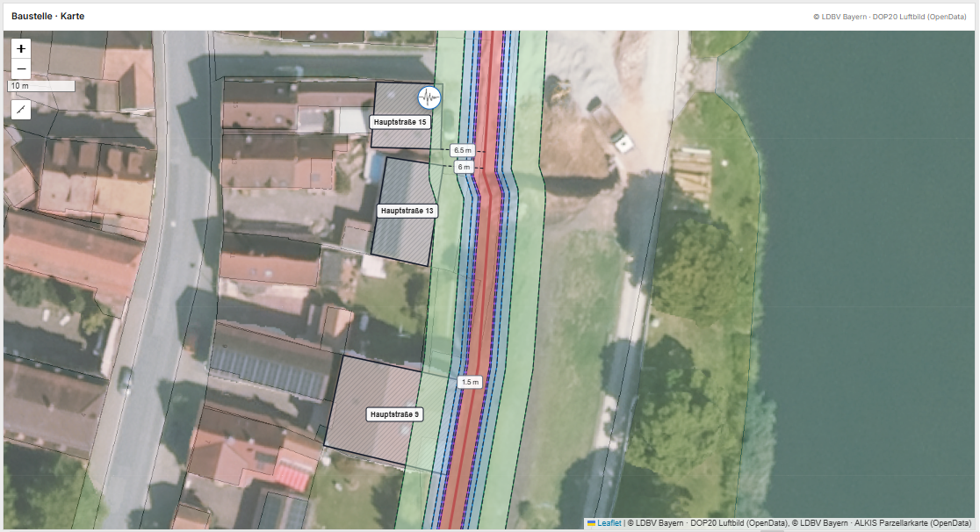Select the Hauptstraße 9 label
Image resolution: width=980 pixels, height=532 pixels.
click(394, 413)
